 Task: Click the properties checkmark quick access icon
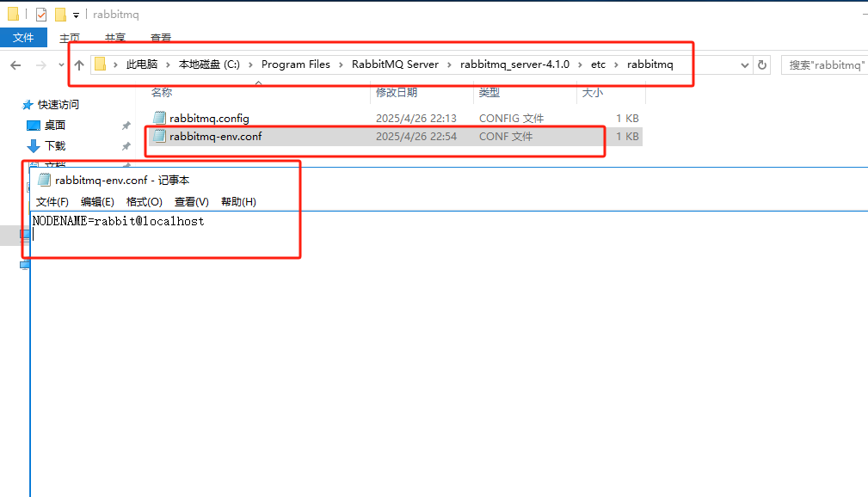click(41, 15)
